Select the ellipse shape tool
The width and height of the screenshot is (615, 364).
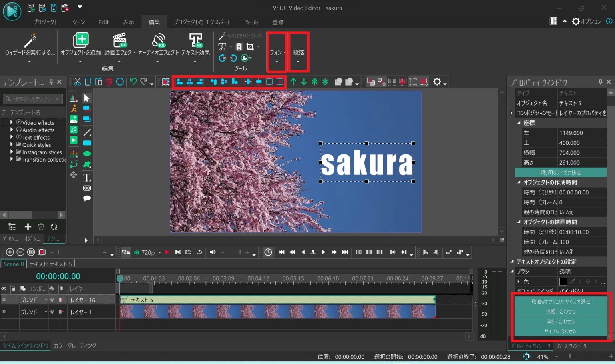[x=87, y=153]
